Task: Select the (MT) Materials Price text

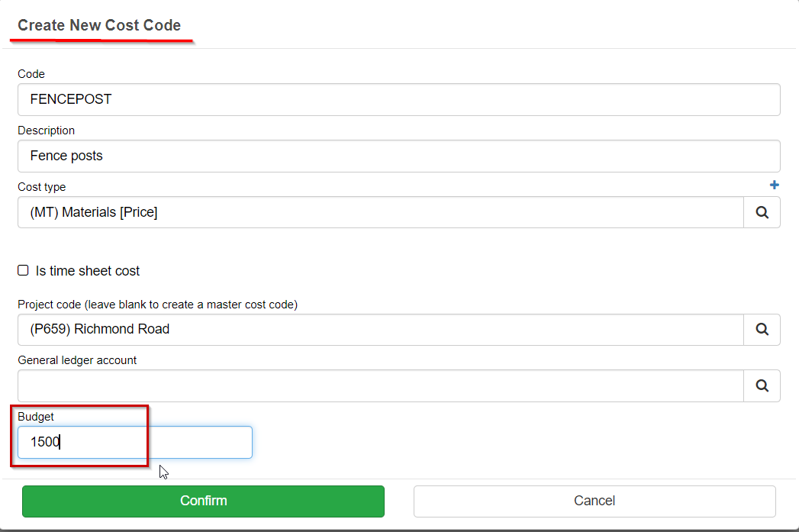Action: coord(94,211)
